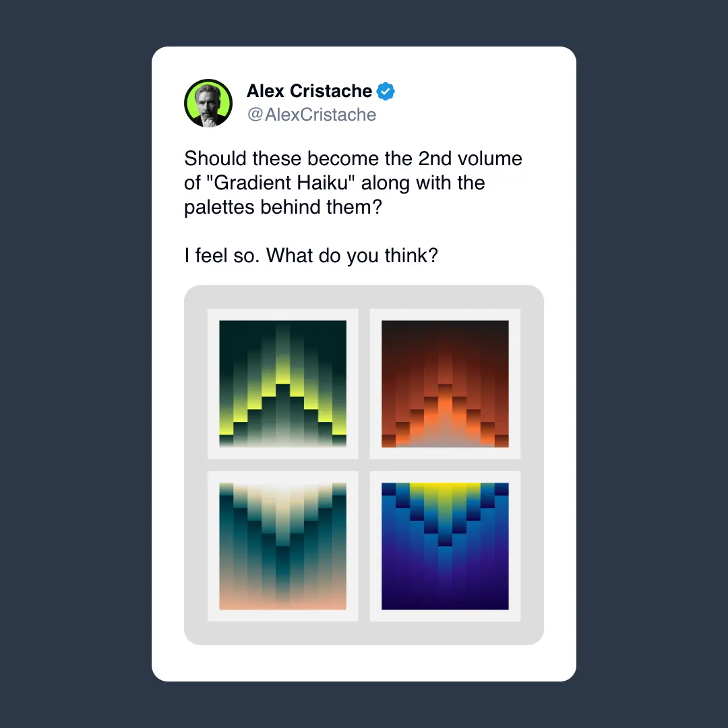Viewport: 728px width, 728px height.
Task: Click the dark slate background outside the card
Action: (74, 364)
